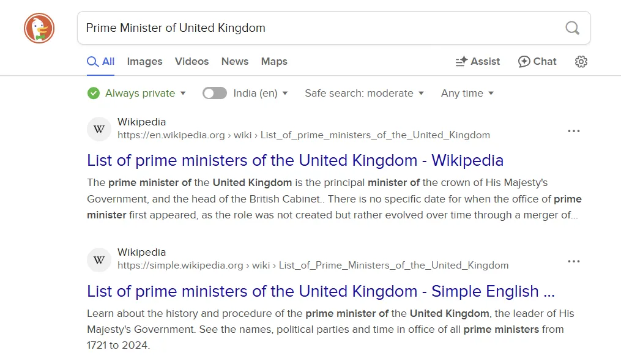Image resolution: width=621 pixels, height=364 pixels.
Task: Switch to the Images tab
Action: 144,61
